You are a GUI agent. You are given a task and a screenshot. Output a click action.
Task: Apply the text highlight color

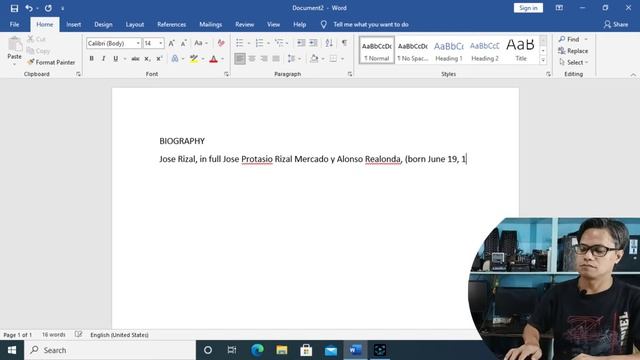193,59
